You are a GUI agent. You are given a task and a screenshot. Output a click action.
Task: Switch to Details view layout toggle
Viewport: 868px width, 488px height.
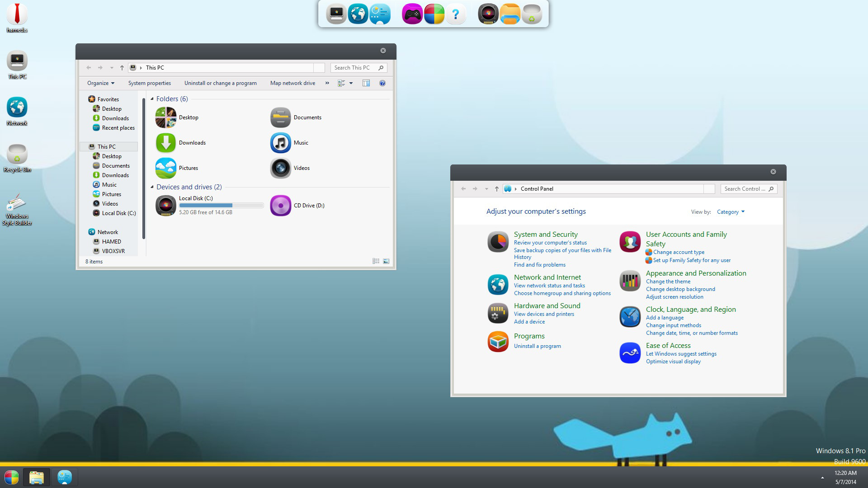point(376,261)
